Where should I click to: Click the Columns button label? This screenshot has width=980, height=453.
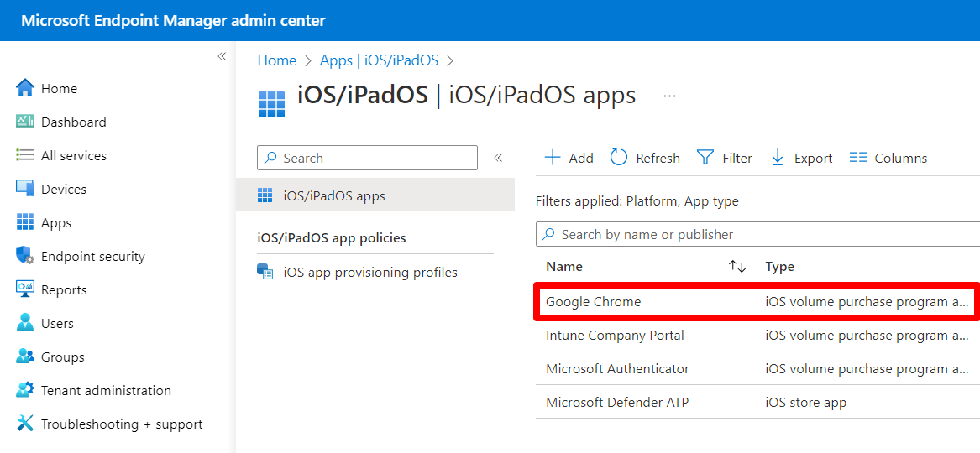900,159
